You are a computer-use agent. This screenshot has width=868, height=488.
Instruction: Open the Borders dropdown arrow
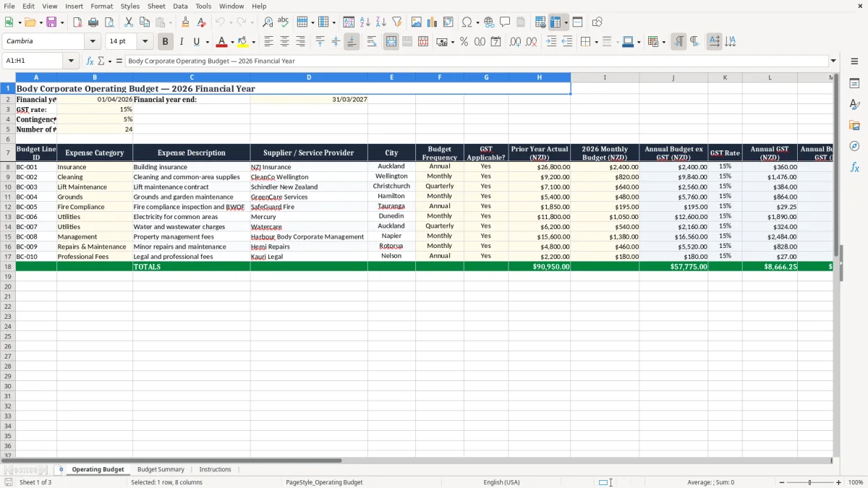pyautogui.click(x=596, y=42)
